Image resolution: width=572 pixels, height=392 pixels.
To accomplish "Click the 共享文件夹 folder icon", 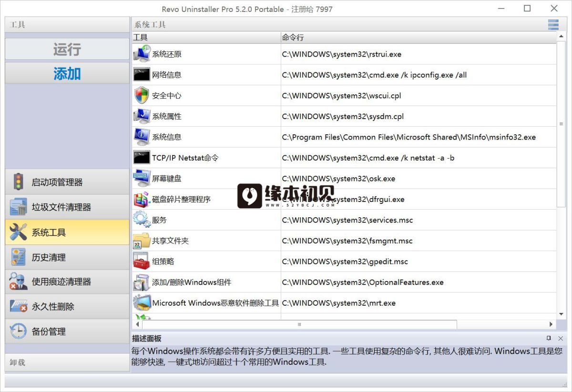I will click(x=142, y=241).
